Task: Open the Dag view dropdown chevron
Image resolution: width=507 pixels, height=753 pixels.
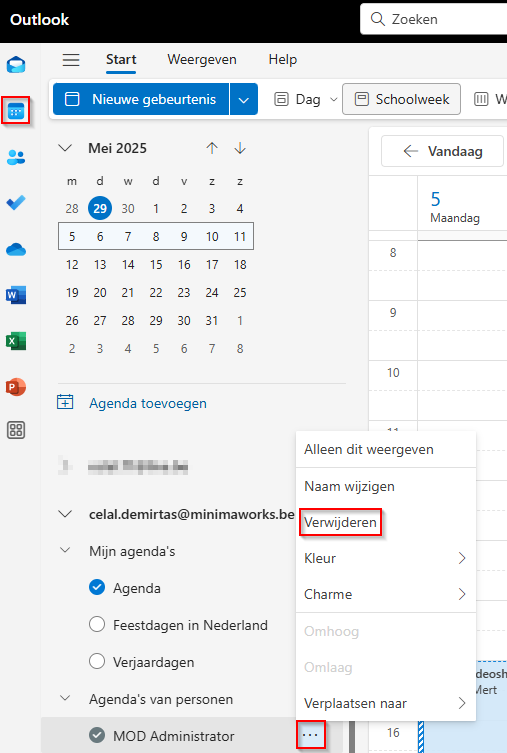Action: pos(333,99)
